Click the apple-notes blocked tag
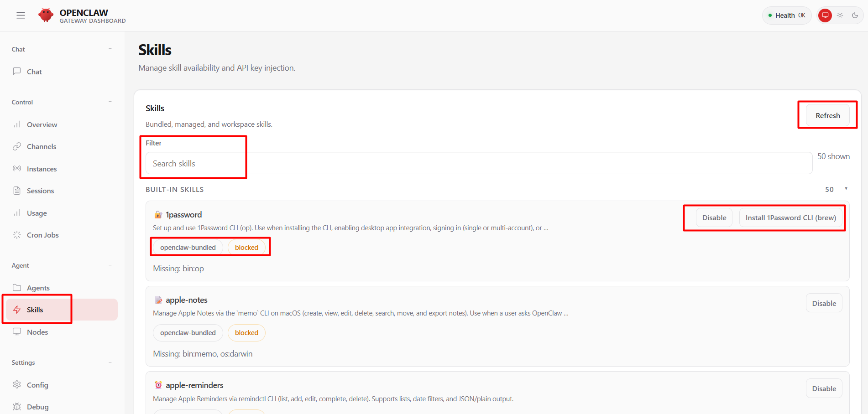The height and width of the screenshot is (414, 868). tap(246, 333)
